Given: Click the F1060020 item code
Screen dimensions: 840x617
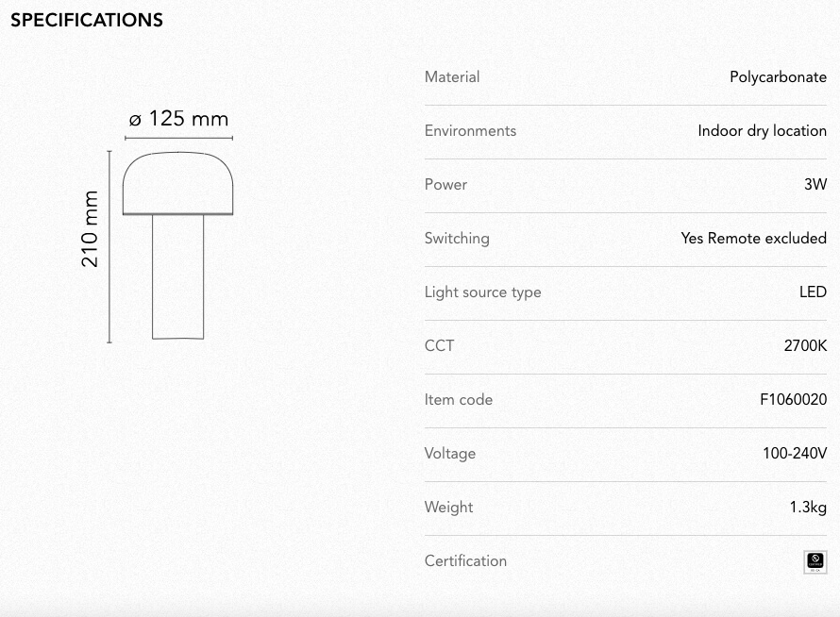Looking at the screenshot, I should coord(793,400).
